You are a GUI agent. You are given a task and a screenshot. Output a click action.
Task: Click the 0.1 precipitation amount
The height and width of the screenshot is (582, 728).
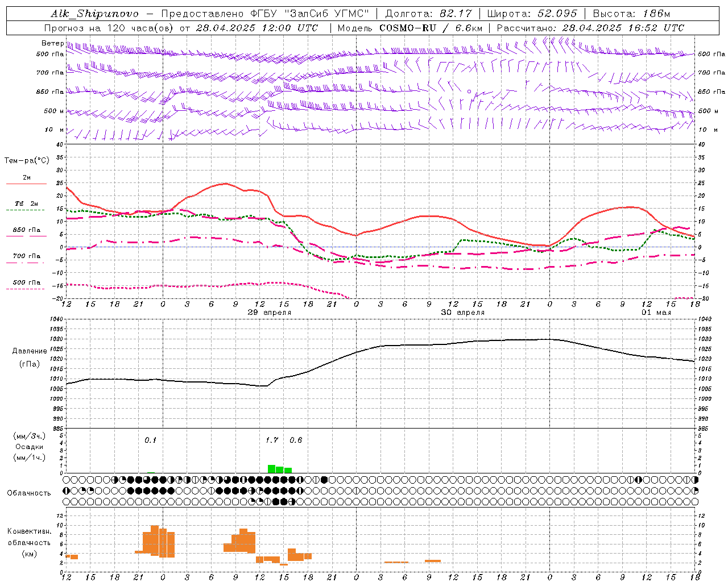pyautogui.click(x=150, y=440)
